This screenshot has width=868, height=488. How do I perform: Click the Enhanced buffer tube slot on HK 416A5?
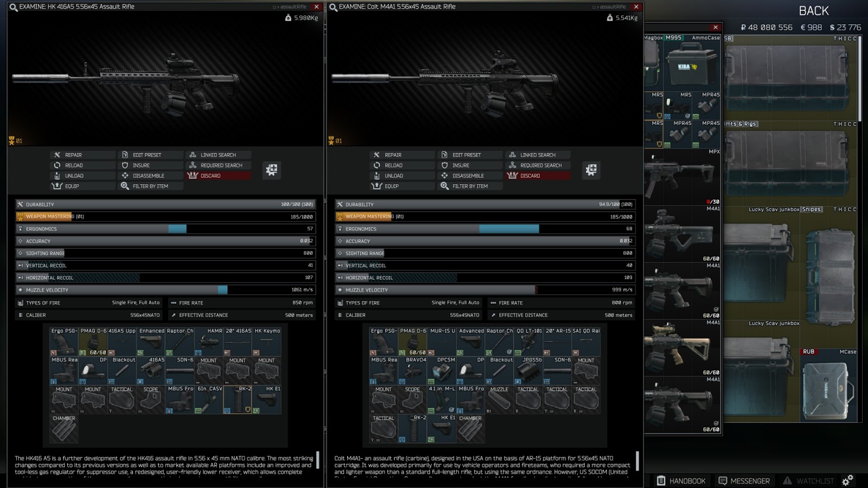[x=151, y=342]
